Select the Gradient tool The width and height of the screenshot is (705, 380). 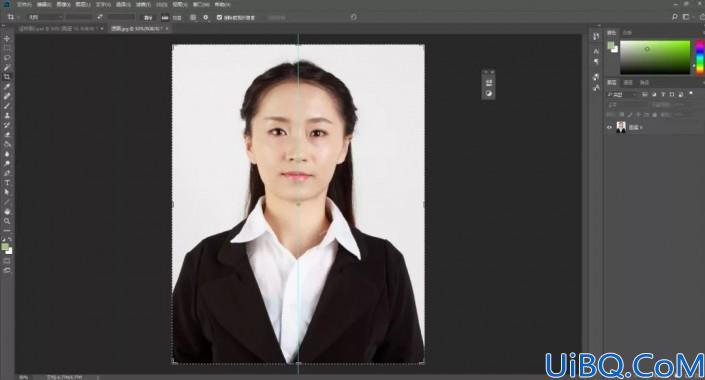pyautogui.click(x=7, y=144)
